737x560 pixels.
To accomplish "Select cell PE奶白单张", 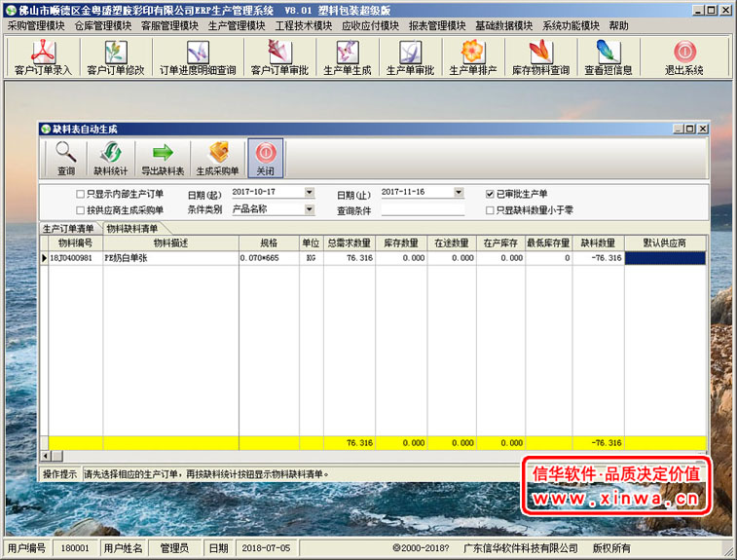I will click(x=171, y=258).
